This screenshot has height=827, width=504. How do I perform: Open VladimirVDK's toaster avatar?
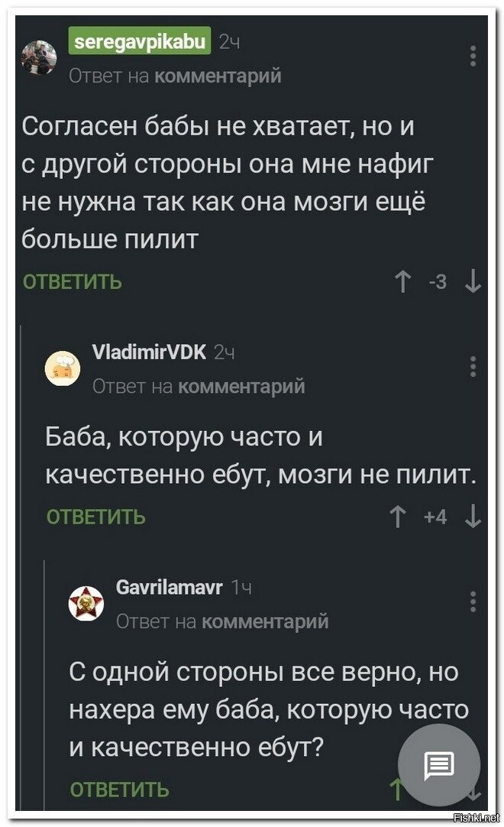point(62,368)
